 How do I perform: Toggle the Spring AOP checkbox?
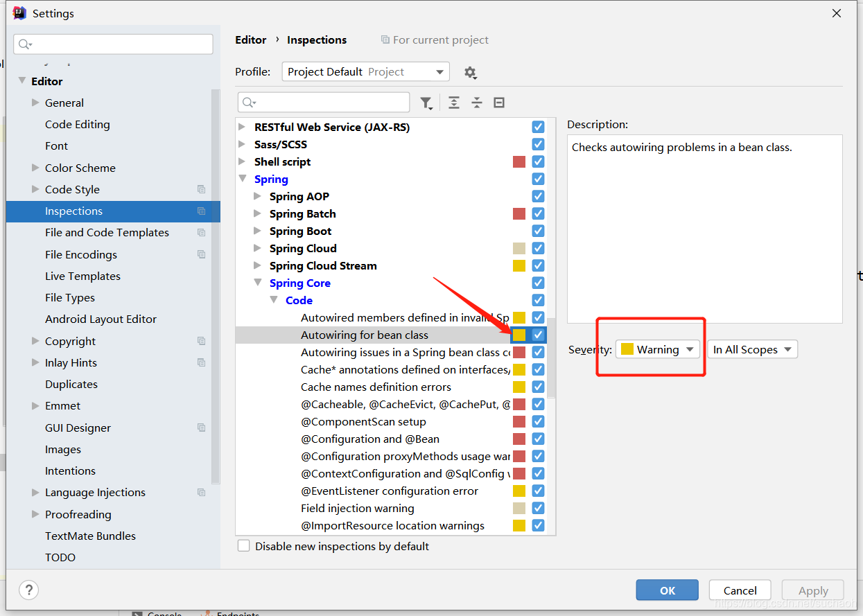[538, 196]
